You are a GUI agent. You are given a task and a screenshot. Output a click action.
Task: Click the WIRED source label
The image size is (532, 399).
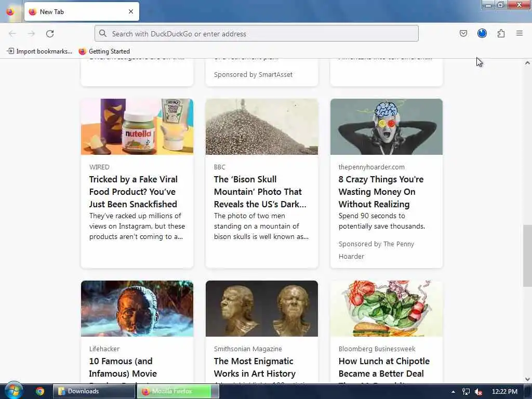[99, 167]
